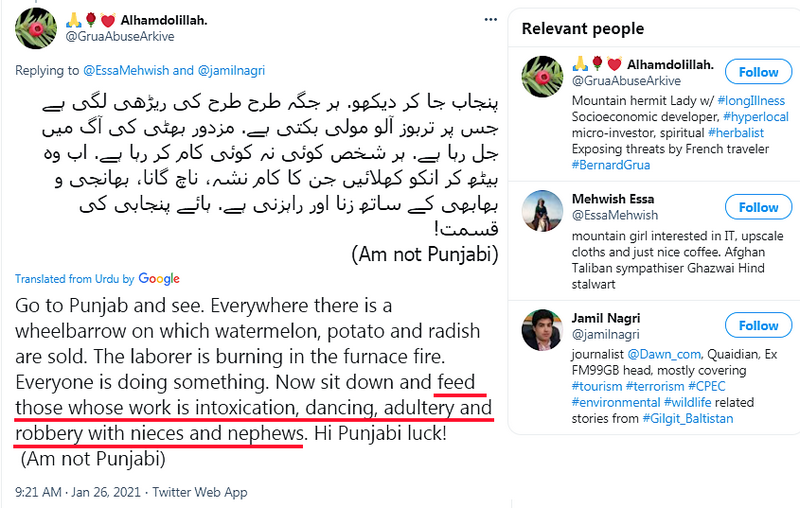Open the tweet's three-dot more menu
The image size is (800, 508).
(x=489, y=18)
